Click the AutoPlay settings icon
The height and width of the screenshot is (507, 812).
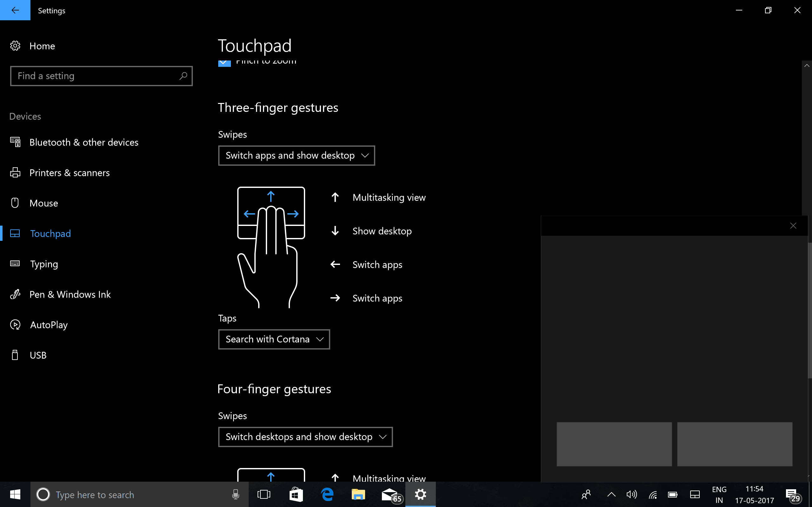coord(16,325)
